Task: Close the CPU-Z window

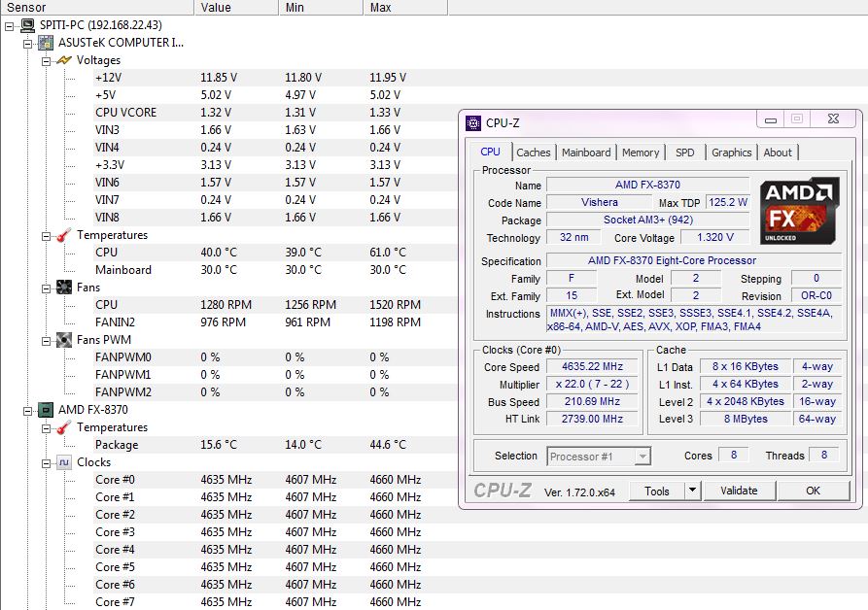Action: [x=833, y=119]
